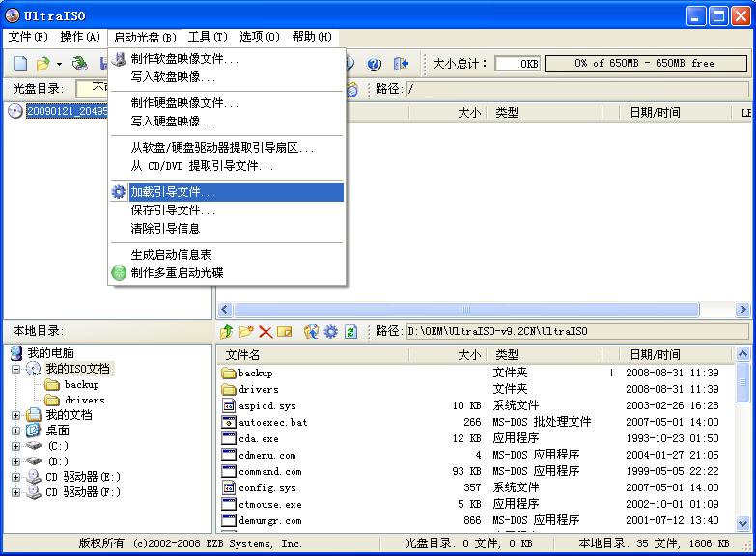Click the local list scroll up arrow
756x556 pixels.
tap(743, 354)
